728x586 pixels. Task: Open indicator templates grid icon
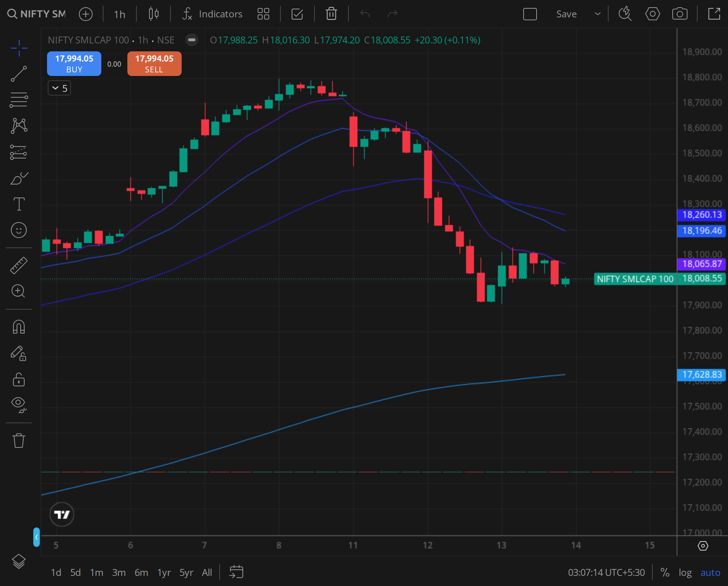(263, 14)
